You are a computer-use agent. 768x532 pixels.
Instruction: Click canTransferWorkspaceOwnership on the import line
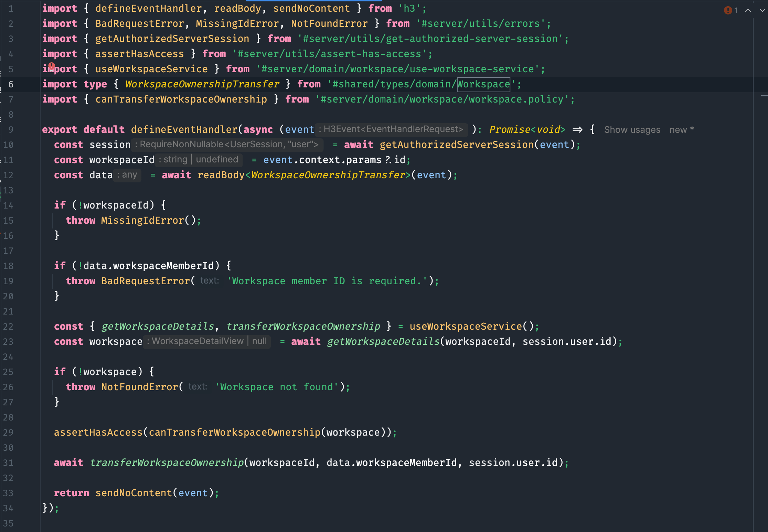coord(181,99)
